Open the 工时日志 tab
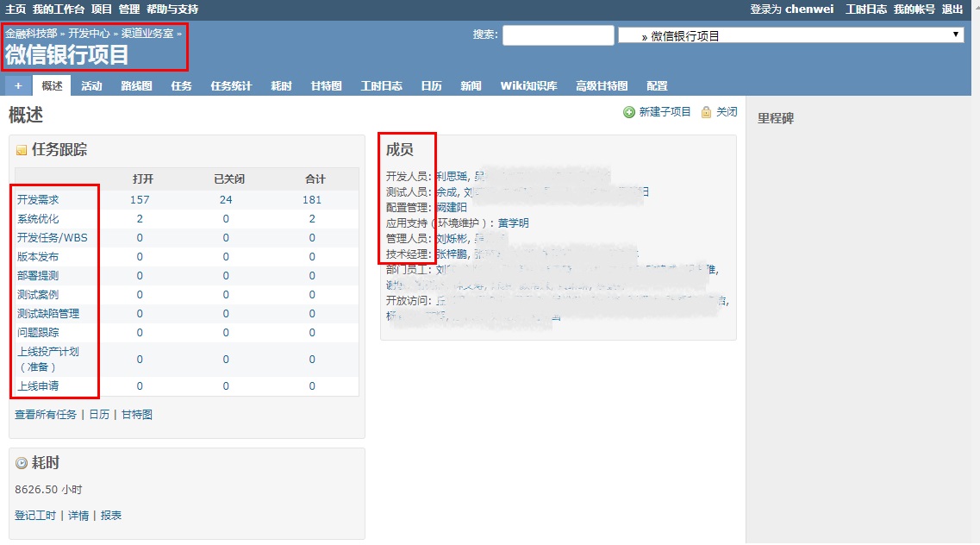 [381, 85]
